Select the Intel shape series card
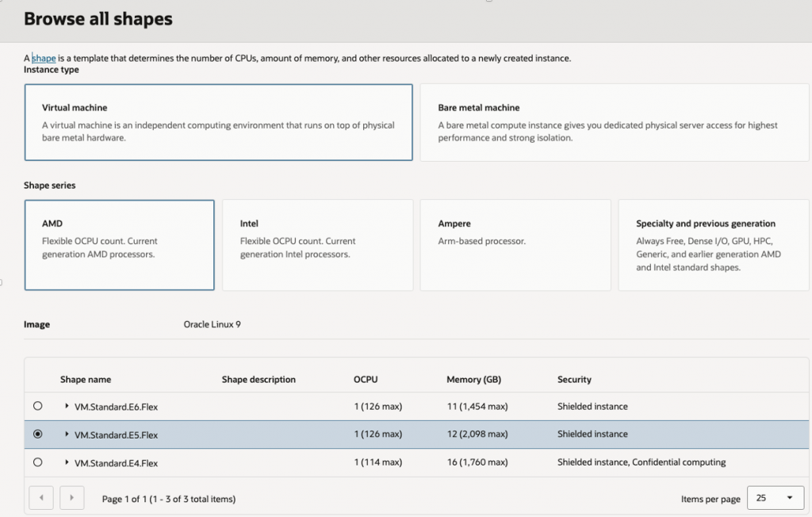812x517 pixels. click(317, 245)
